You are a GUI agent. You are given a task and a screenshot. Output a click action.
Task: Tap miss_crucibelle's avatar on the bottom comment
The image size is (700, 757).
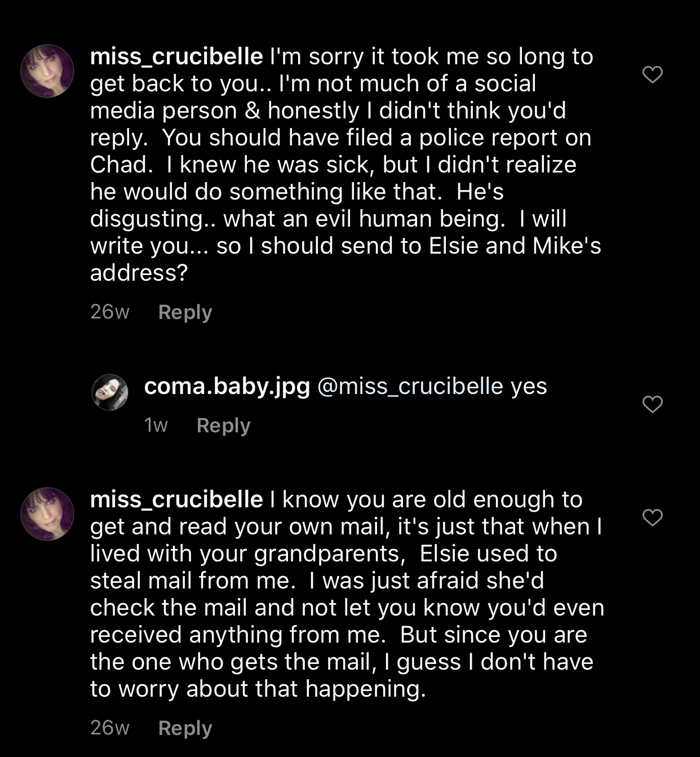(x=47, y=514)
